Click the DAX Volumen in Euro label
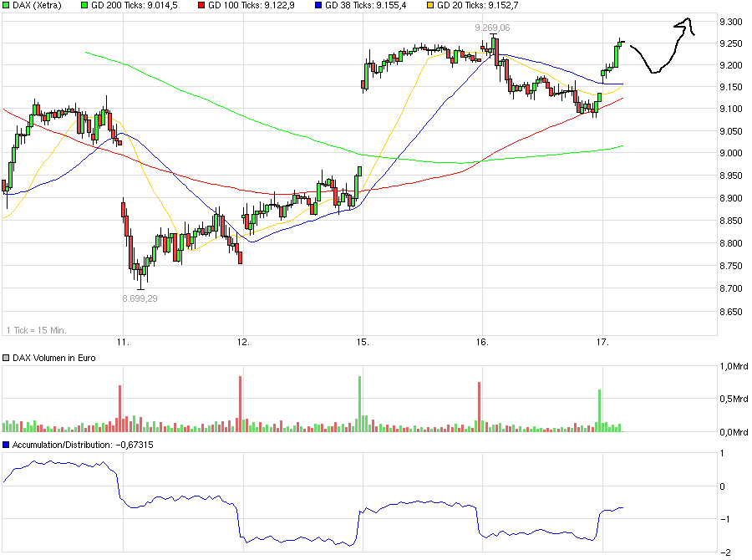 (x=54, y=358)
